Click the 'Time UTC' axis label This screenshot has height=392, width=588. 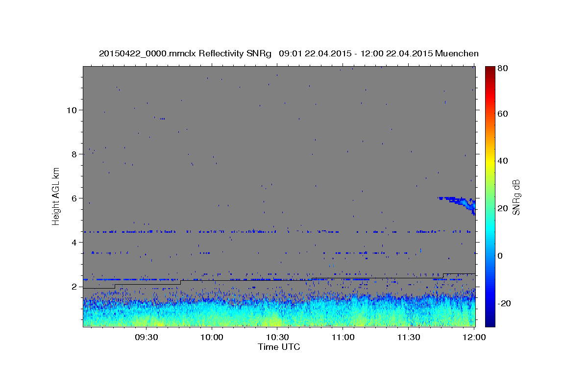[279, 347]
